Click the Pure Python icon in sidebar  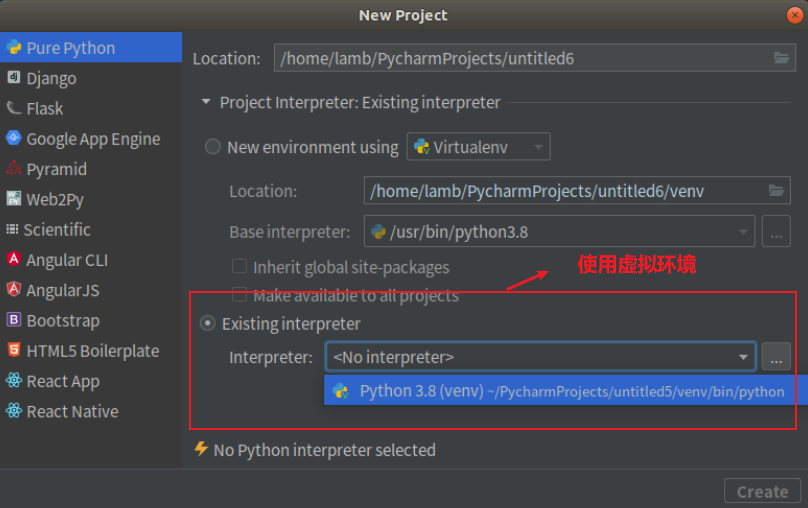pyautogui.click(x=14, y=47)
